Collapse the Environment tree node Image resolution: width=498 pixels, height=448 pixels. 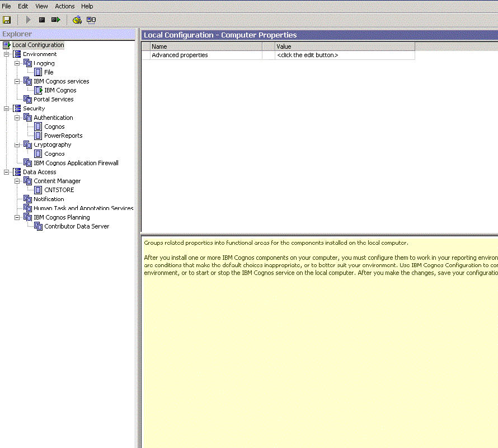coord(6,54)
